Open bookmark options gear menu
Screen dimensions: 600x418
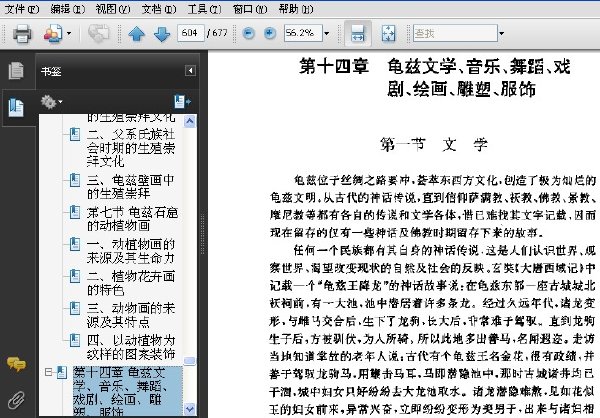pyautogui.click(x=51, y=102)
